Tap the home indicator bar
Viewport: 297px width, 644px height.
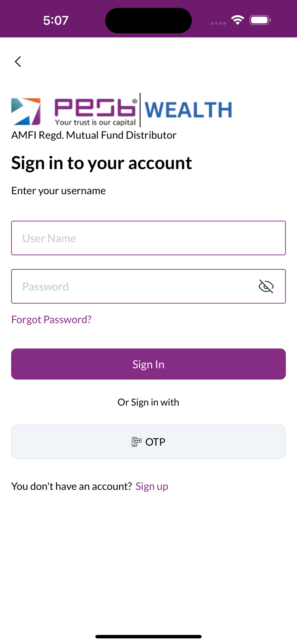(x=148, y=637)
